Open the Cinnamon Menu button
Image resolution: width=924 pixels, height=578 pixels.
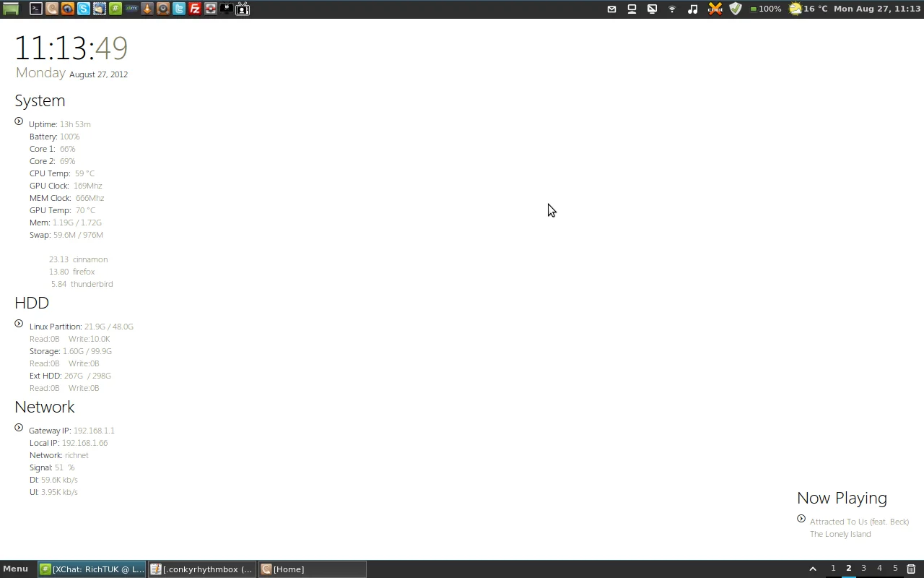point(15,569)
